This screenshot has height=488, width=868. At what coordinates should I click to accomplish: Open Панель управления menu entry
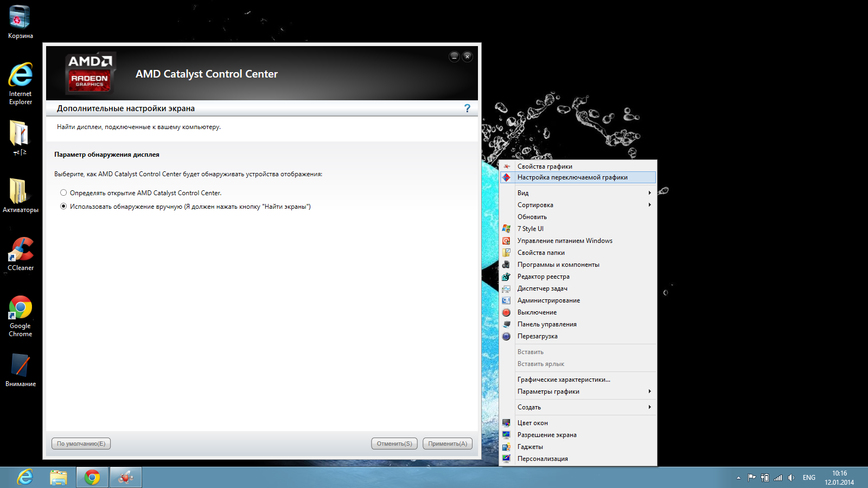(578, 324)
